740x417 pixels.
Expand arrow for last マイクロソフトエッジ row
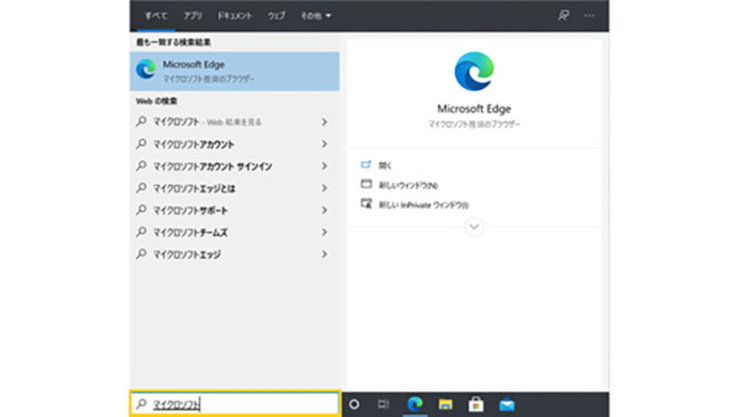coord(324,254)
